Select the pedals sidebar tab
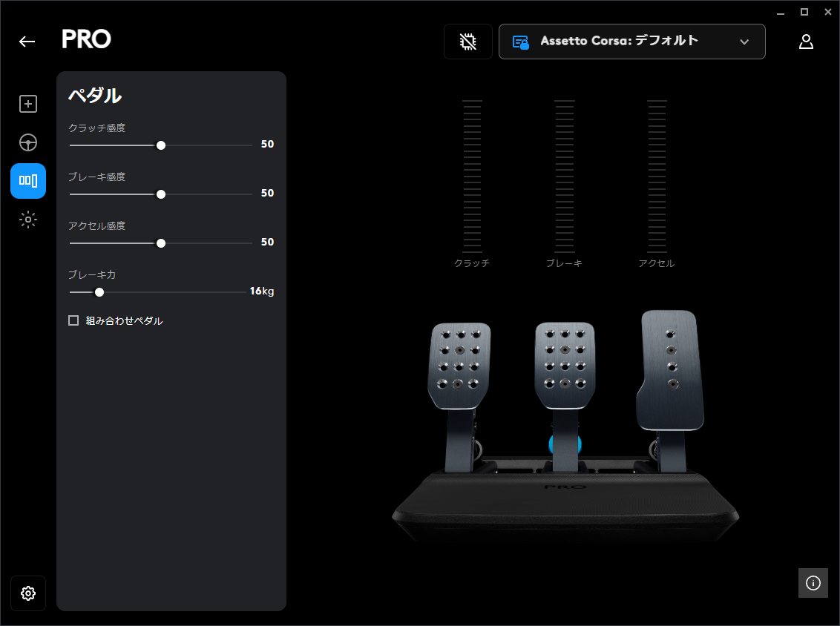The image size is (840, 626). click(28, 181)
